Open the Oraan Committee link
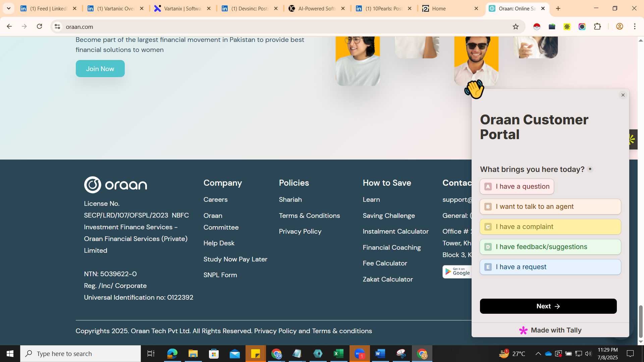Screen dimensions: 644x362 (x=221, y=221)
